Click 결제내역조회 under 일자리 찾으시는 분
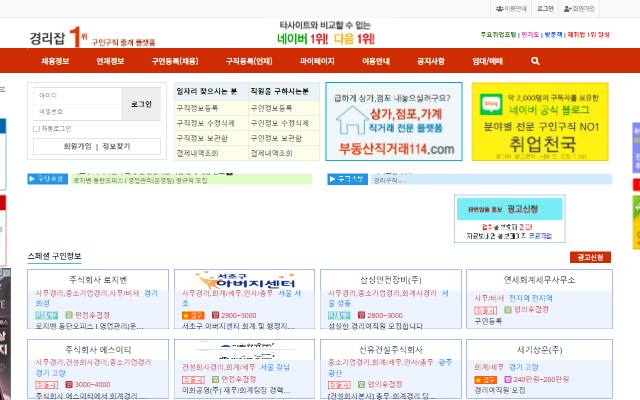 197,153
